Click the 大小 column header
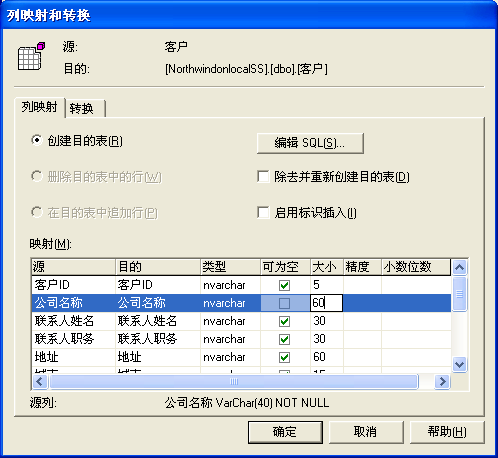The image size is (498, 458). [x=327, y=267]
